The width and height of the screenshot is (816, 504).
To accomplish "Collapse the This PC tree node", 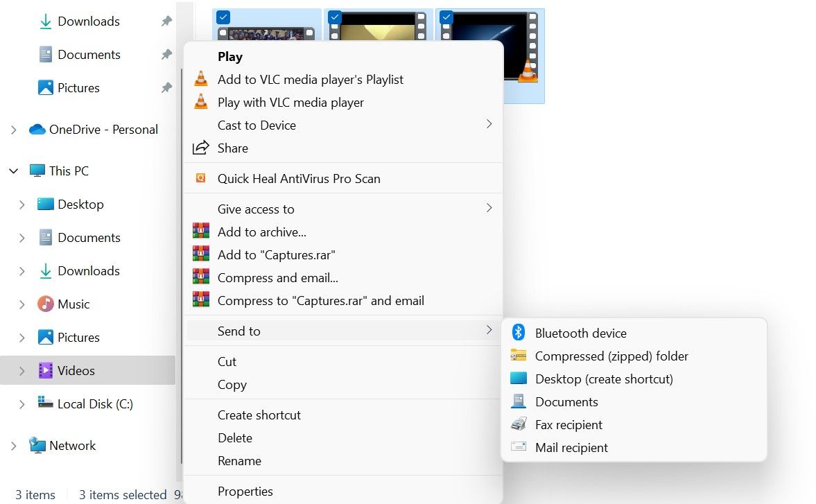I will coord(14,171).
